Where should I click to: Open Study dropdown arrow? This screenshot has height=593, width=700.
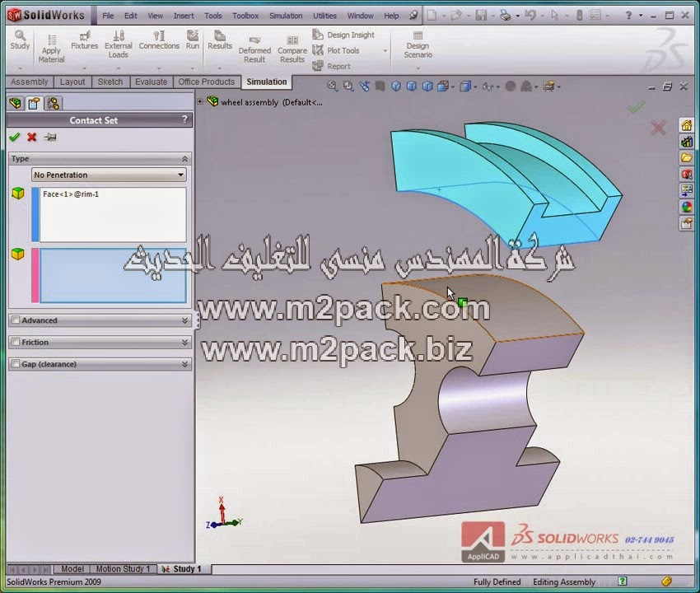point(20,68)
